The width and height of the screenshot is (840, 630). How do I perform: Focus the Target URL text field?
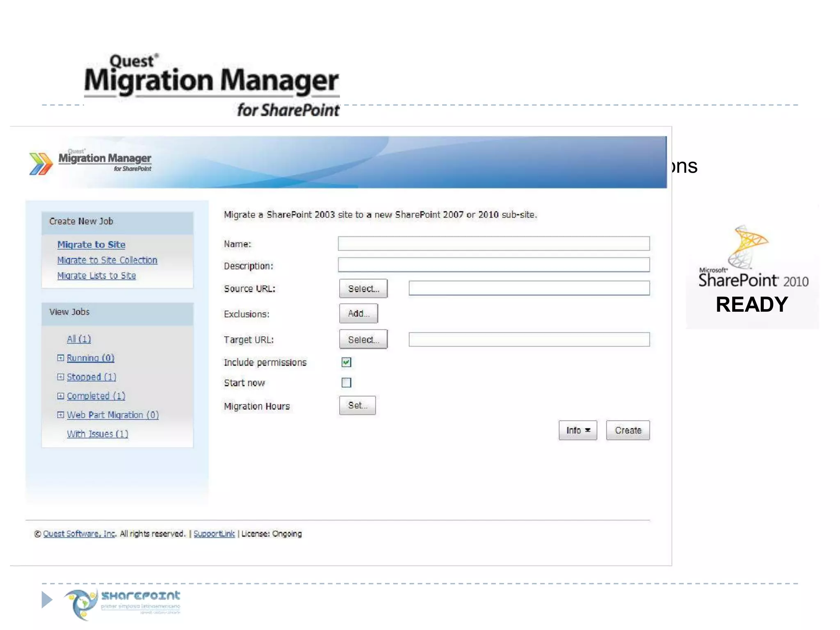pyautogui.click(x=529, y=339)
